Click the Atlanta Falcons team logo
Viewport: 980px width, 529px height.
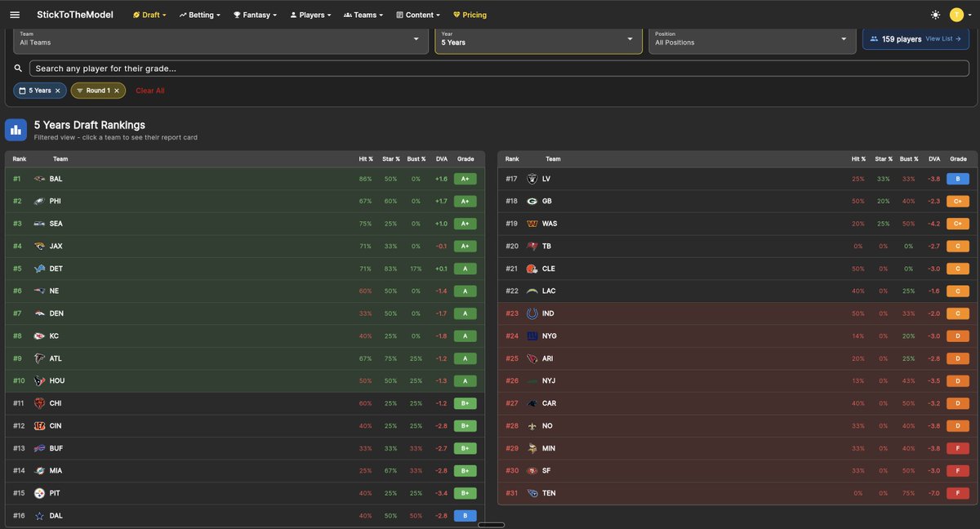click(x=39, y=358)
